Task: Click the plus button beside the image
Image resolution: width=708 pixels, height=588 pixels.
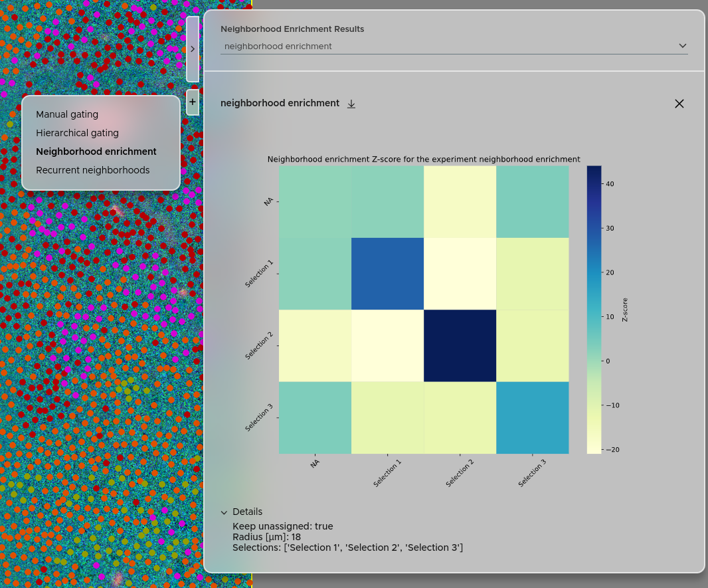Action: [193, 102]
